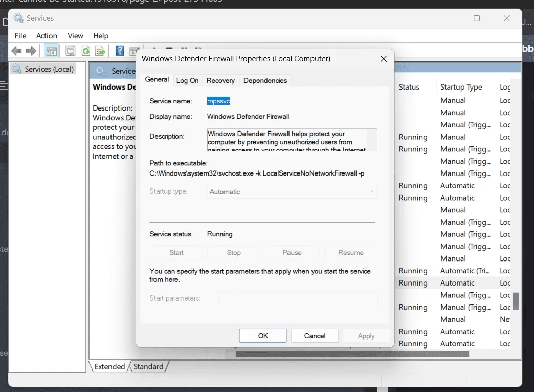This screenshot has height=392, width=534.
Task: Switch to the Log On tab
Action: pyautogui.click(x=187, y=81)
